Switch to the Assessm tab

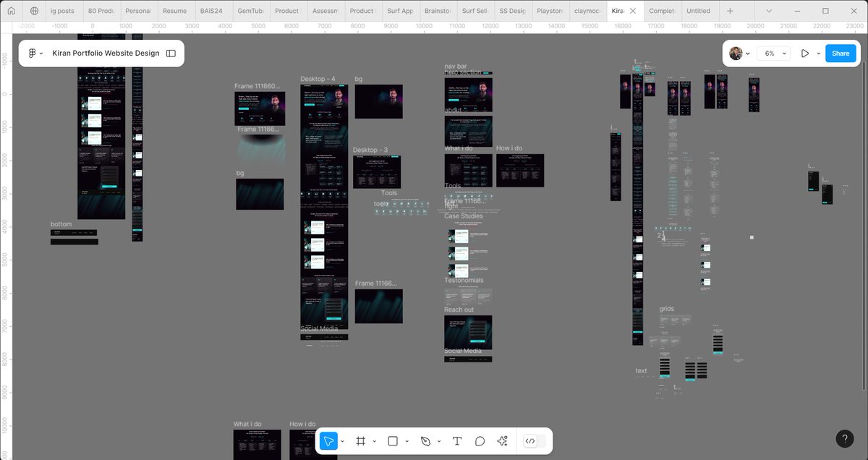(325, 11)
